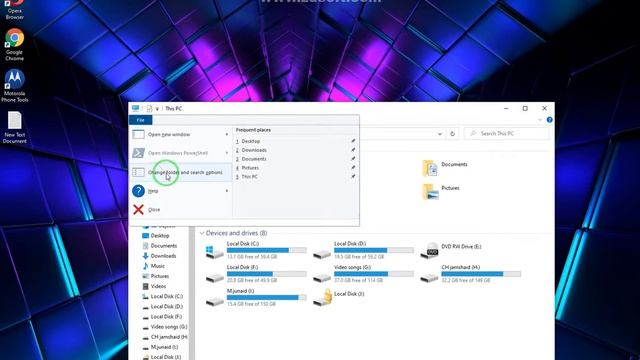The height and width of the screenshot is (360, 640).
Task: Launch Motorola Phone Tools shortcut
Action: tap(14, 85)
